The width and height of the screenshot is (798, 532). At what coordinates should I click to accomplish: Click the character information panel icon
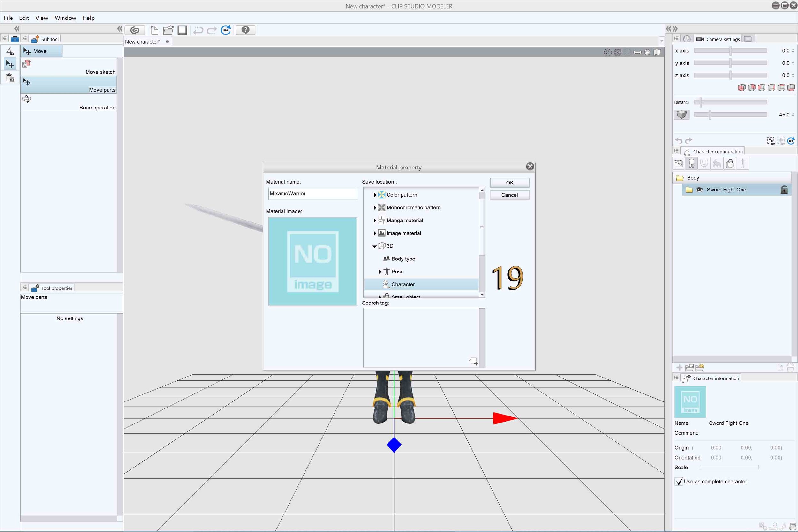tap(686, 378)
